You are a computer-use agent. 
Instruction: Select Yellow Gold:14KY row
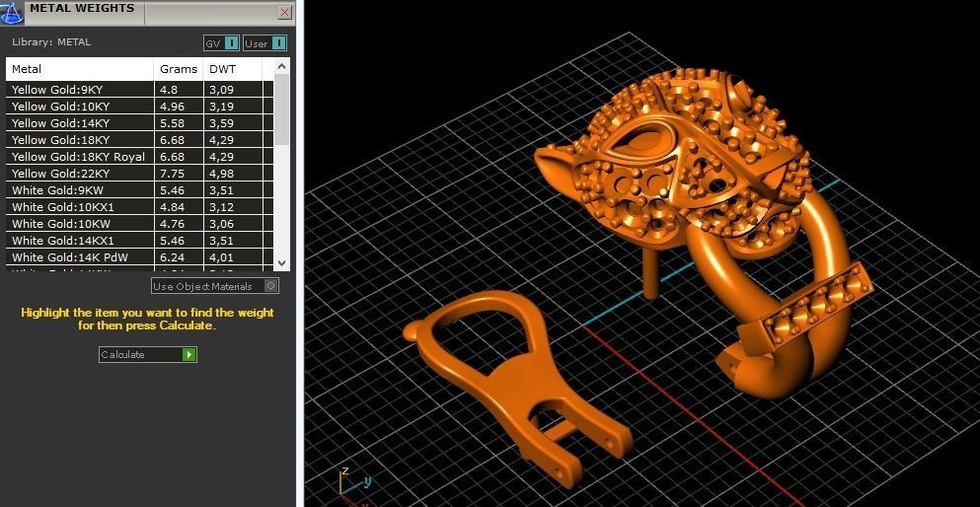click(x=140, y=123)
